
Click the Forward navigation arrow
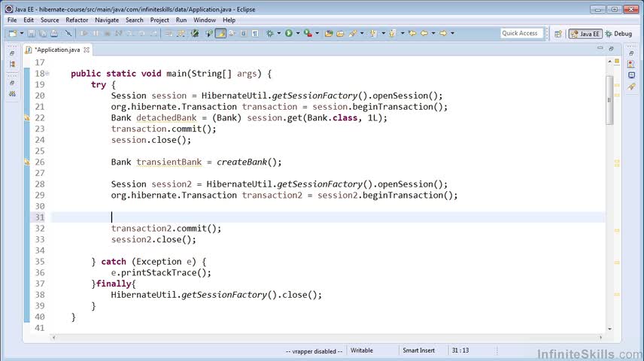[x=443, y=33]
